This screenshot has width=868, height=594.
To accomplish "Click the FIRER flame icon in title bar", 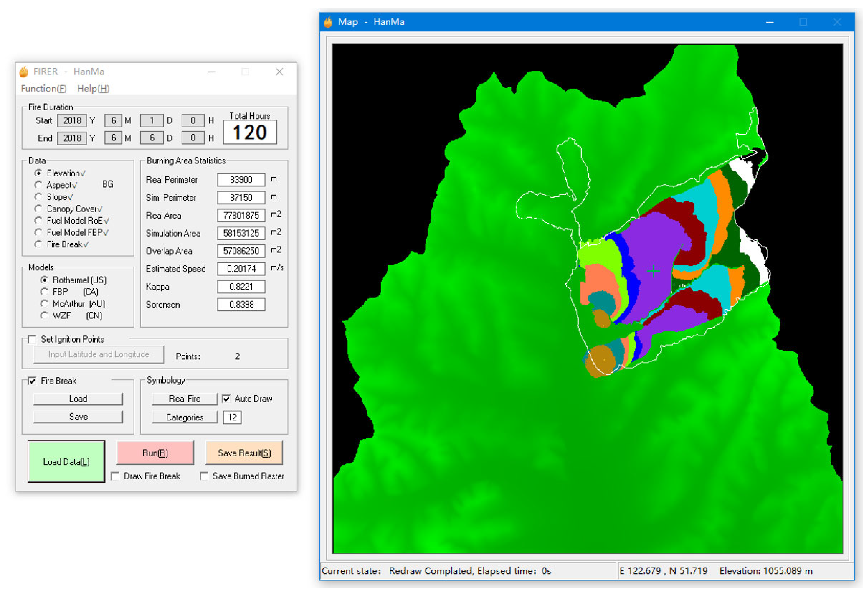I will pyautogui.click(x=24, y=72).
